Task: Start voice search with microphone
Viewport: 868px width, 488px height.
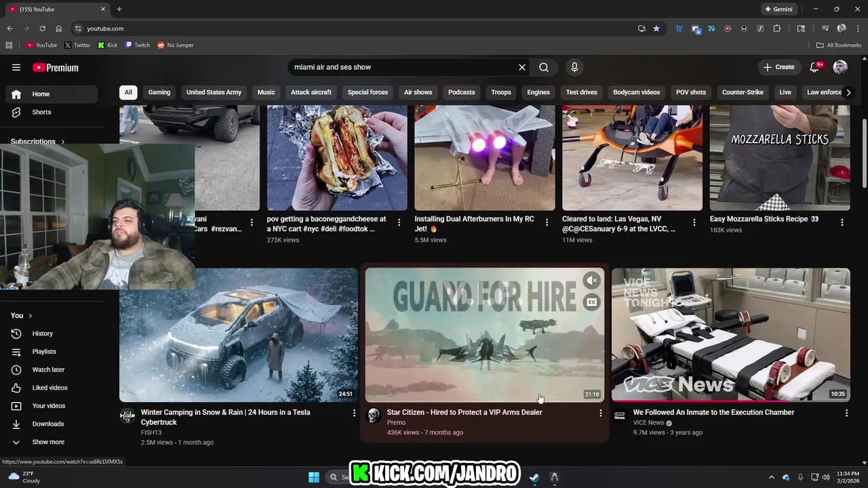Action: click(x=574, y=67)
